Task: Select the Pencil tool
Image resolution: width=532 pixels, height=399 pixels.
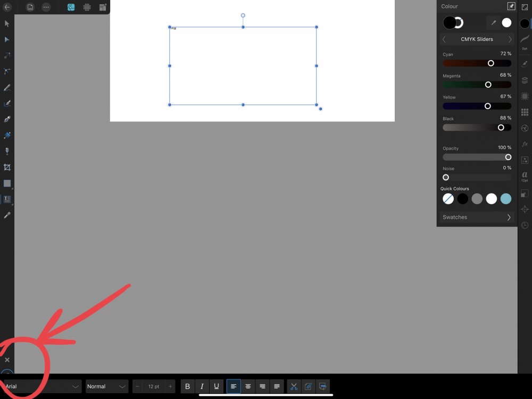Action: coord(7,88)
